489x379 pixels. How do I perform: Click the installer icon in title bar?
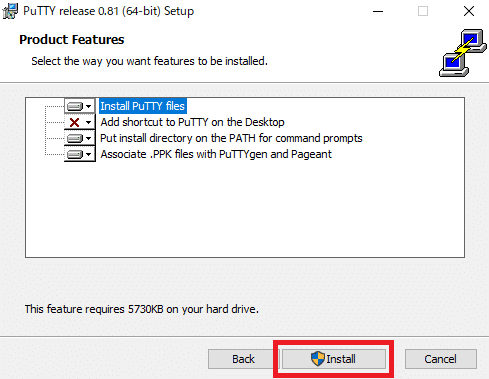point(10,11)
